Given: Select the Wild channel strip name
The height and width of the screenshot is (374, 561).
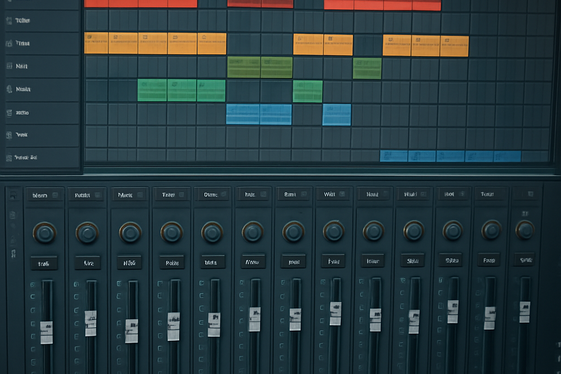Looking at the screenshot, I should (x=329, y=194).
